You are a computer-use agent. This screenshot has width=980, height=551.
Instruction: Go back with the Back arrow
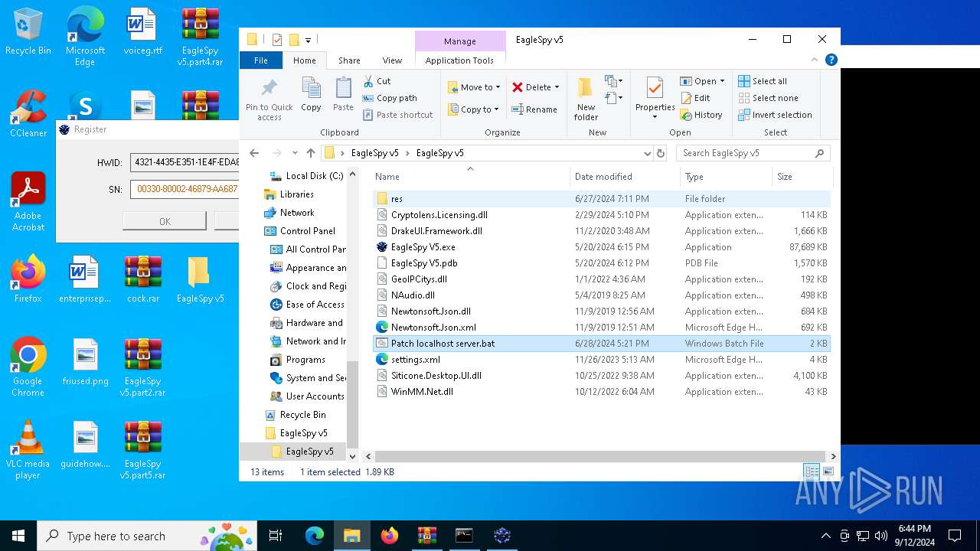(254, 153)
